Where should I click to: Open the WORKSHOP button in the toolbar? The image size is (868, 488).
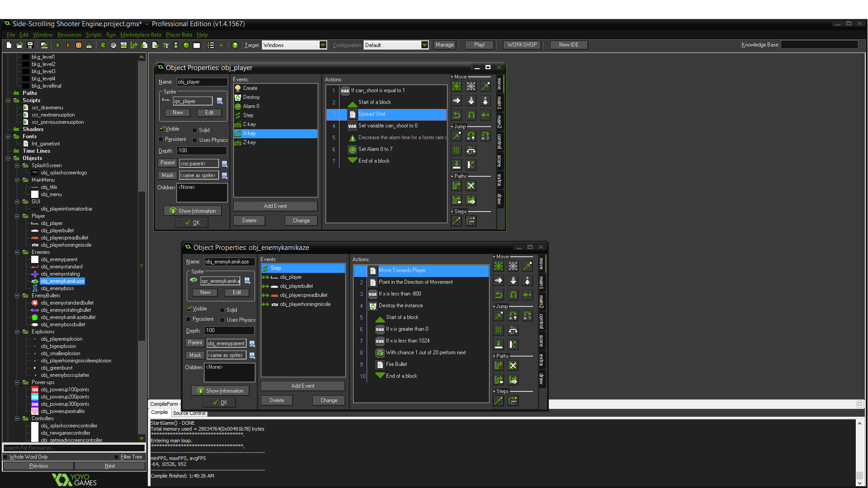click(522, 45)
